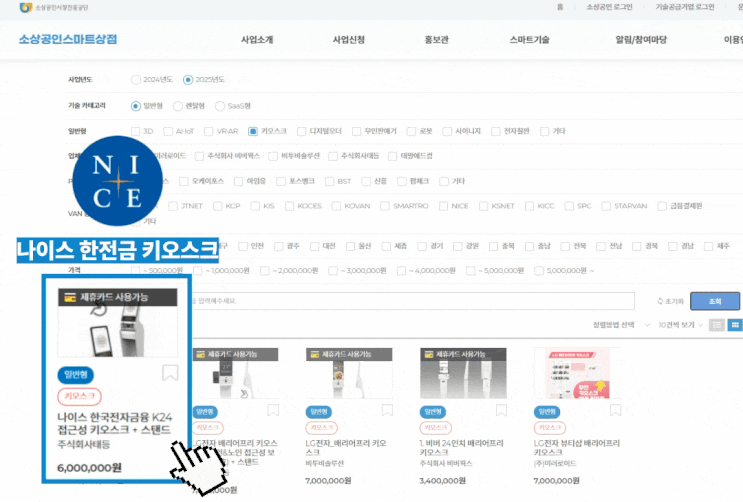Click the 조회 search button
This screenshot has height=502, width=743.
click(715, 301)
